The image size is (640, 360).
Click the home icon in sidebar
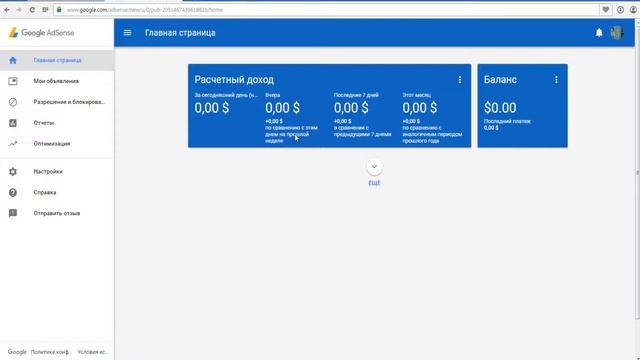click(13, 60)
